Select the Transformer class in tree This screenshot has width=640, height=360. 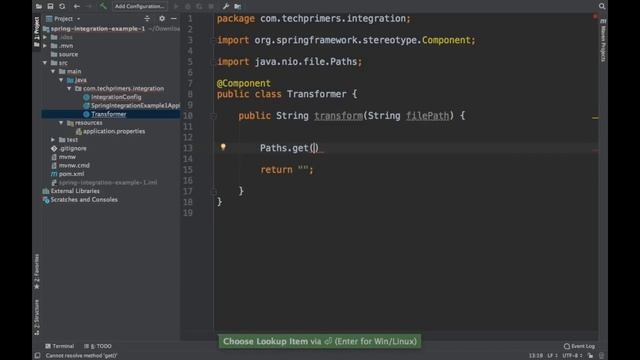point(109,114)
